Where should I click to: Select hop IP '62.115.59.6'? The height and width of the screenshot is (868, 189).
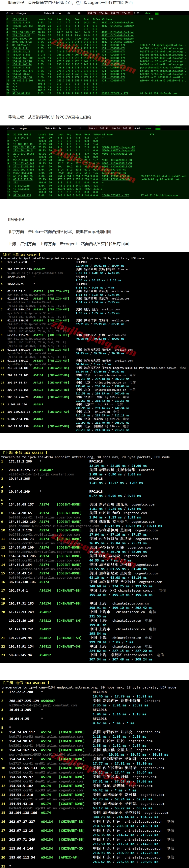tap(16, 291)
